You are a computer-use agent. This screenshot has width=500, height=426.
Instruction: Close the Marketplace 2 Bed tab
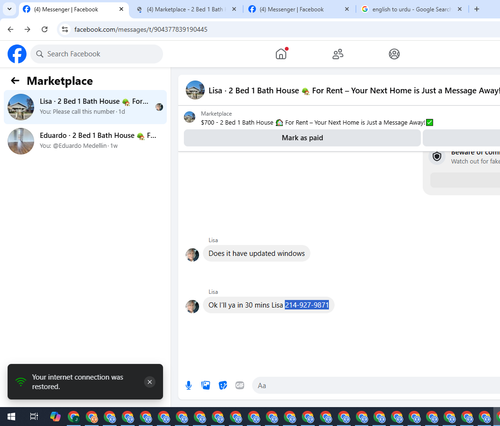tap(234, 9)
